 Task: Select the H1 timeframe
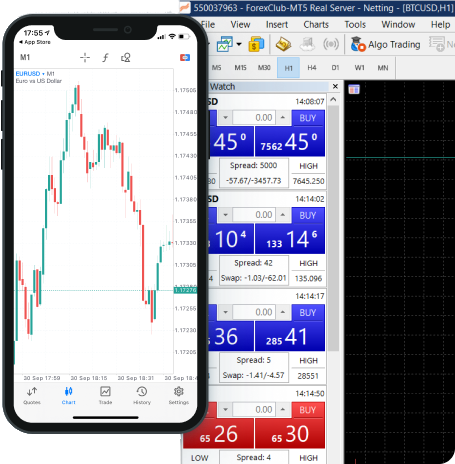coord(288,68)
